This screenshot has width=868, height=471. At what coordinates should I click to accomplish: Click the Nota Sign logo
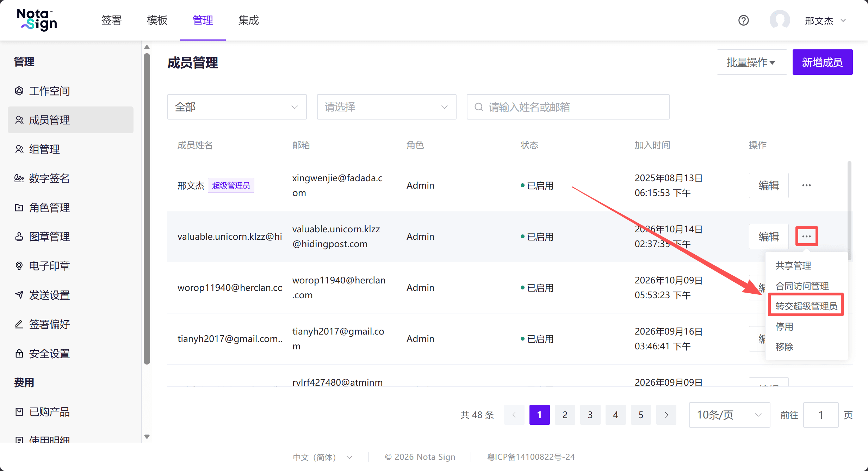coord(37,20)
